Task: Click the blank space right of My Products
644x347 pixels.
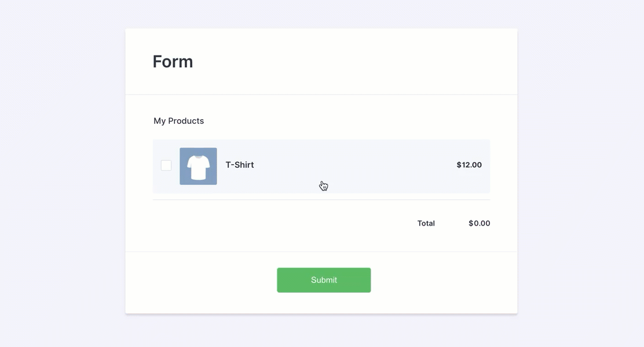Action: 347,121
